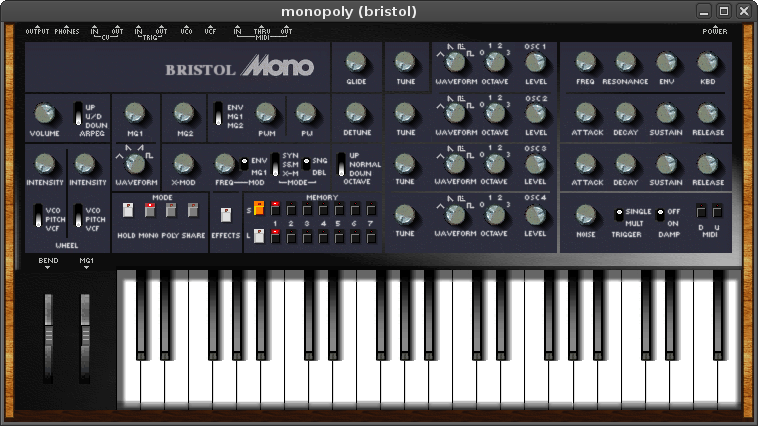Screen dimensions: 758x426
Task: Select lower memory bank button 4
Action: [x=323, y=236]
